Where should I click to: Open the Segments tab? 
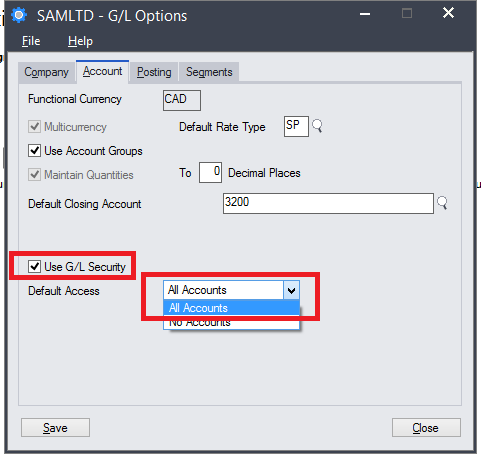(x=209, y=72)
